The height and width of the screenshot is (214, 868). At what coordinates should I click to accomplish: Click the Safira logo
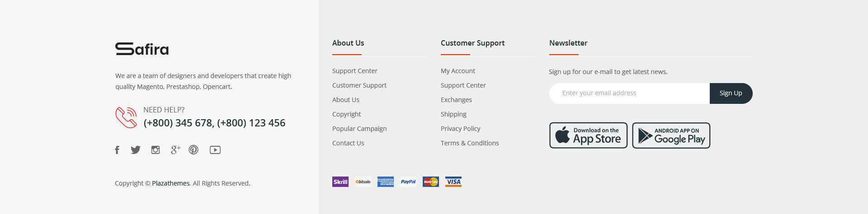click(142, 49)
